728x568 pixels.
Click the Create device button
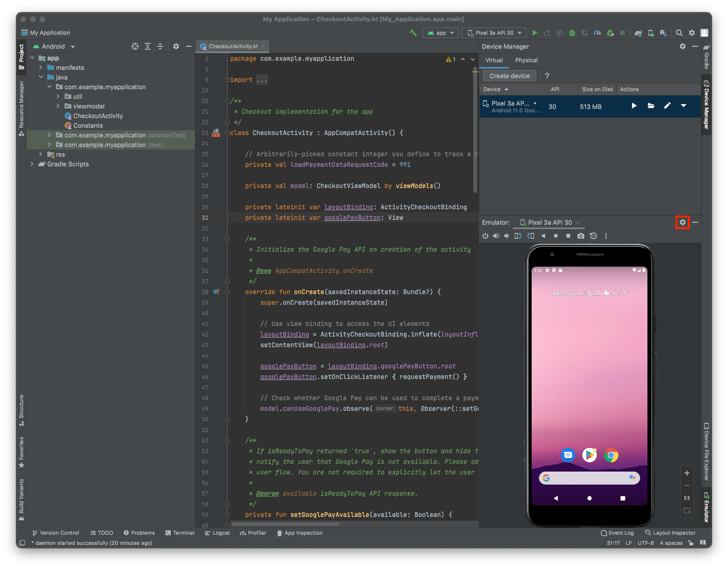pos(509,76)
